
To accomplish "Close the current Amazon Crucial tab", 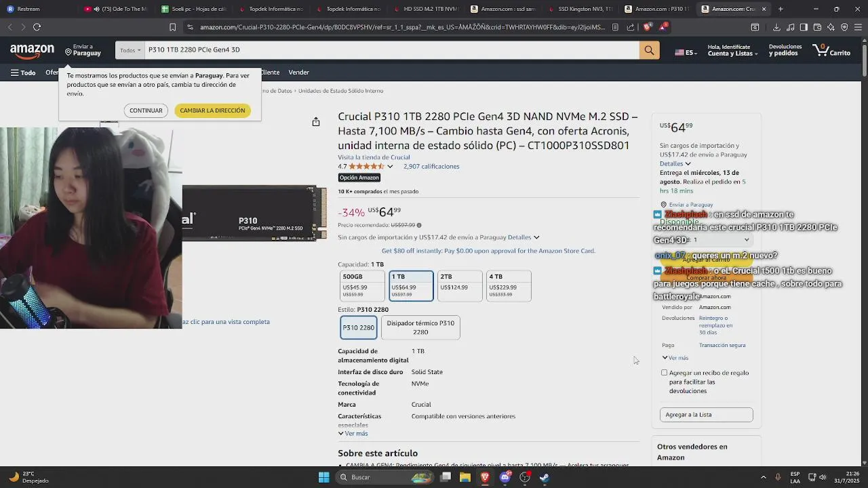I will (764, 9).
